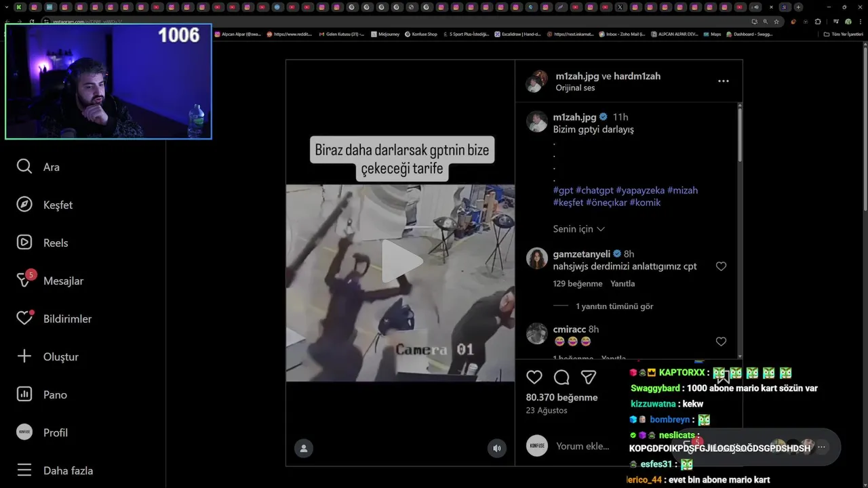Open Konfuse Shop bookmark
Screen dimensions: 868x488
[420, 34]
